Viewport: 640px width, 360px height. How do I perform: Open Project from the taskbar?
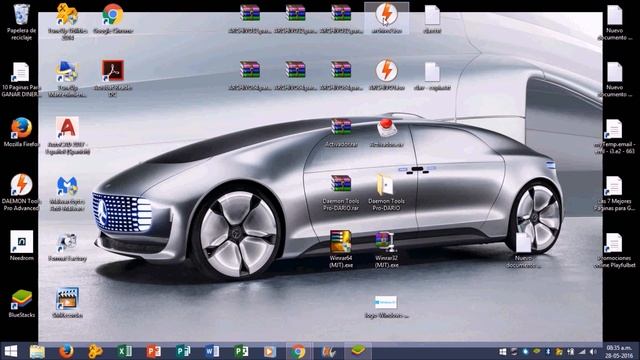(x=241, y=351)
